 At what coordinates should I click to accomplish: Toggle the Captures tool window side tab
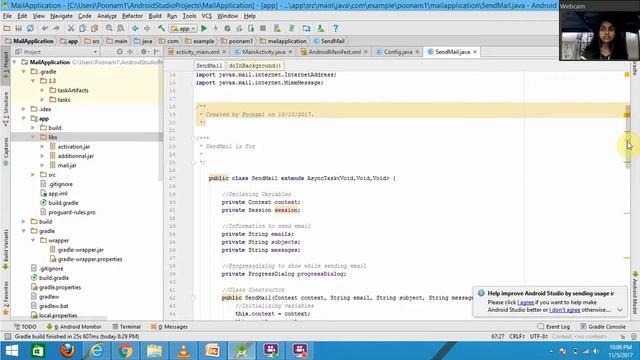coord(6,151)
